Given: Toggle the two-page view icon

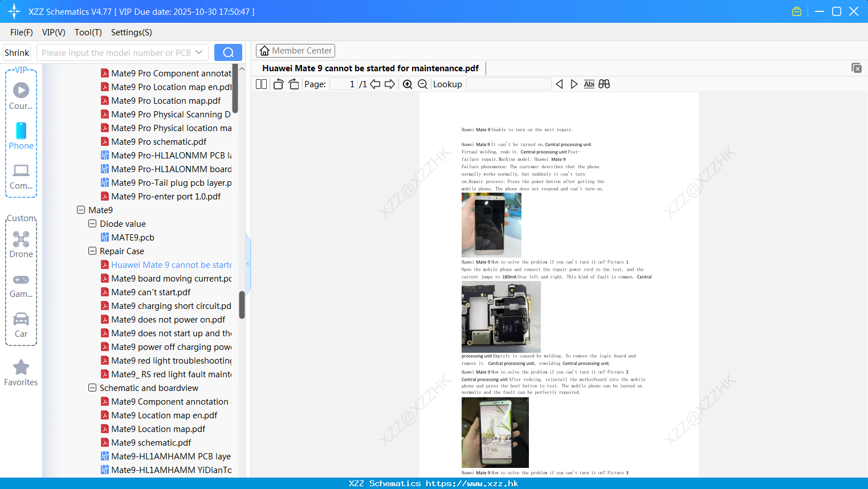Looking at the screenshot, I should click(262, 84).
